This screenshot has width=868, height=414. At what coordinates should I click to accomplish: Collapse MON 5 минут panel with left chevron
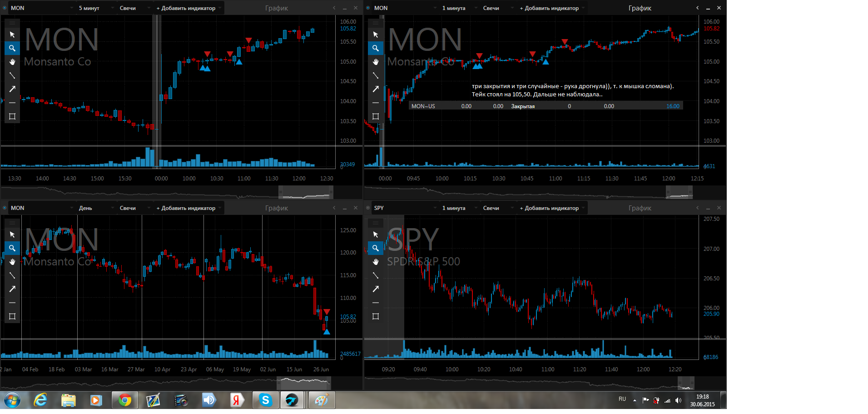(x=334, y=8)
